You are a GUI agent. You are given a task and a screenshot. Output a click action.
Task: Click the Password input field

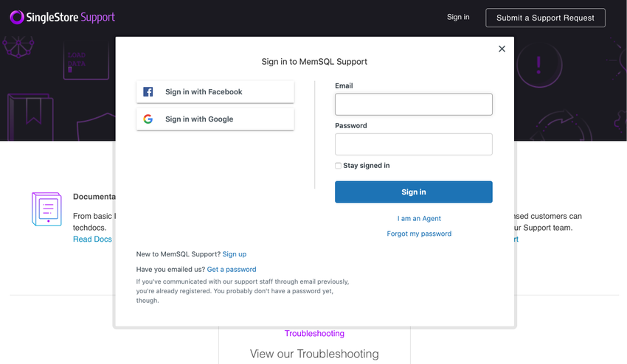coord(413,144)
